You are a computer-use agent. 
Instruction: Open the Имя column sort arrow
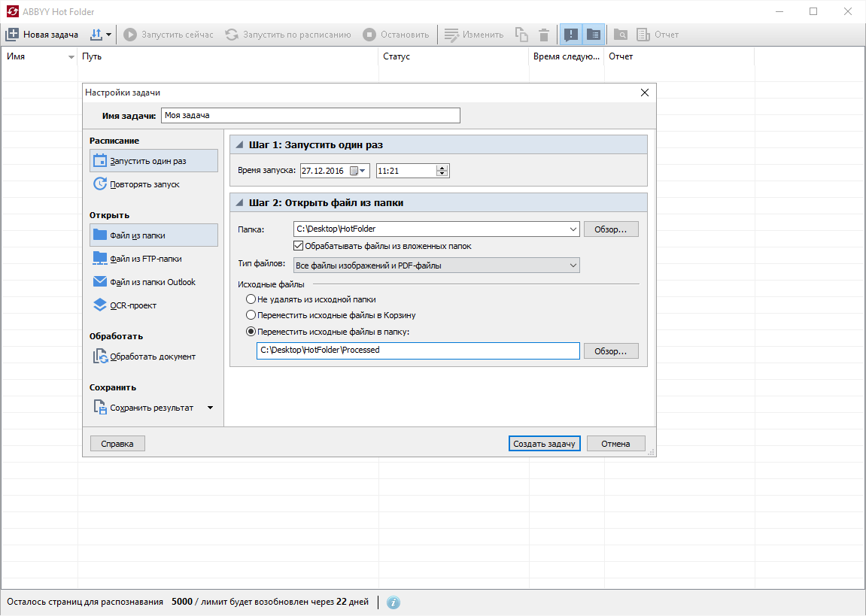[x=71, y=57]
